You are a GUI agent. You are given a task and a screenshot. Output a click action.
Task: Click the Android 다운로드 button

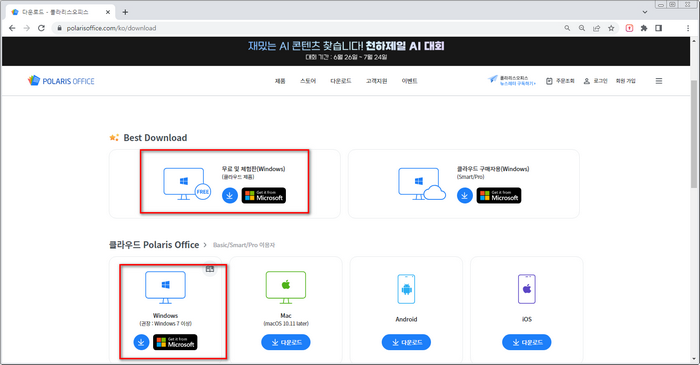[x=406, y=342]
